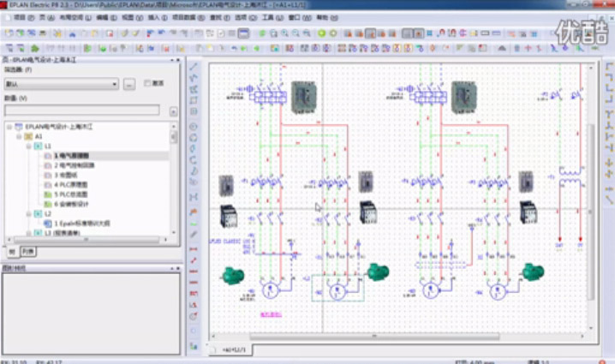The image size is (615, 364).
Task: Select page 1 电气原理图 in the tree
Action: tap(71, 156)
